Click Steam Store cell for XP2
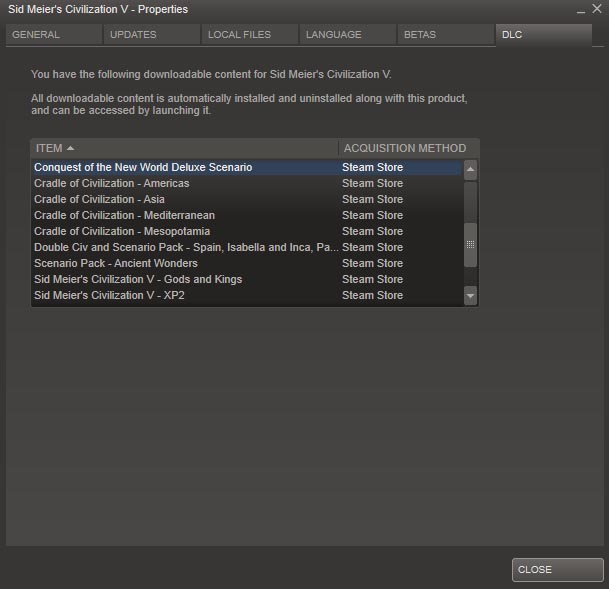The width and height of the screenshot is (609, 589). 372,295
